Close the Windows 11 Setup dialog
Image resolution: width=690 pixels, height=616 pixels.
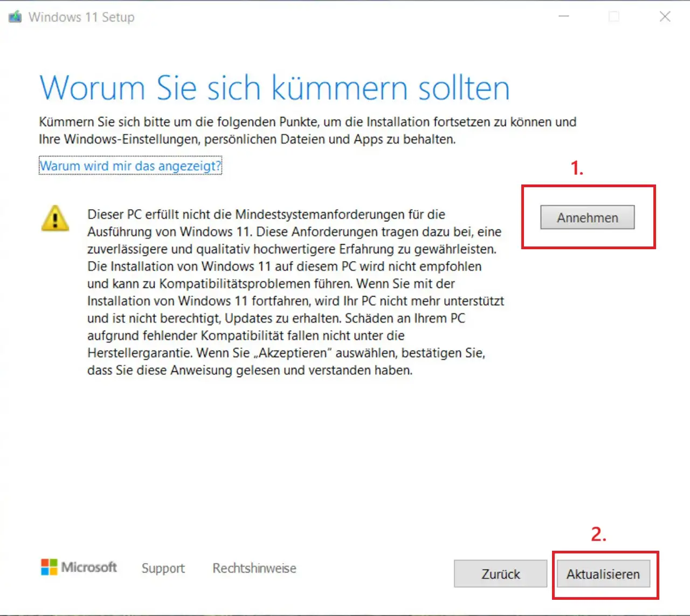coord(665,17)
